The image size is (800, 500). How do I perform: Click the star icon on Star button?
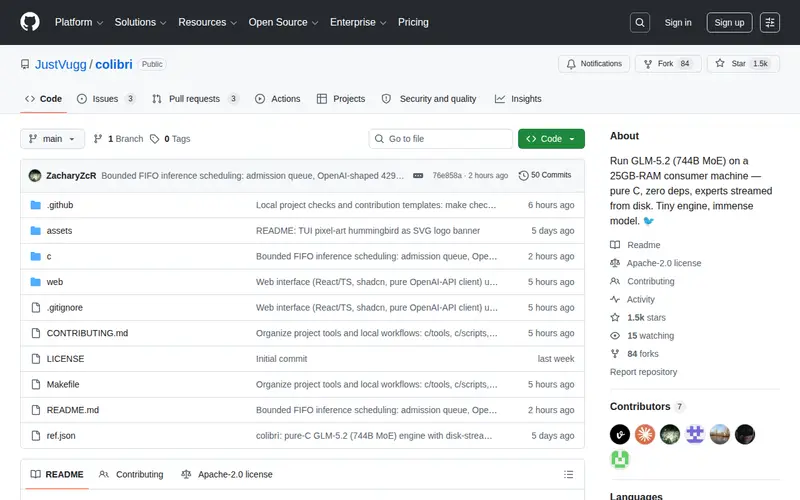pos(719,63)
